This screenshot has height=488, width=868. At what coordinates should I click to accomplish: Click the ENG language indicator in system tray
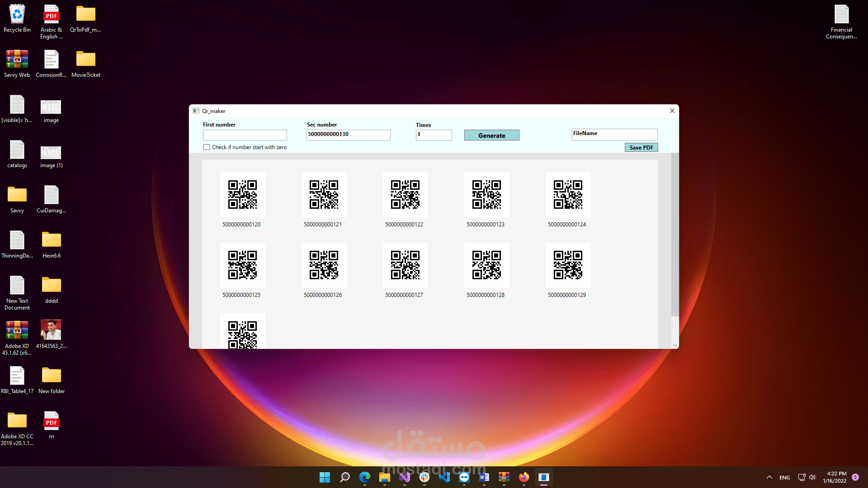(784, 477)
